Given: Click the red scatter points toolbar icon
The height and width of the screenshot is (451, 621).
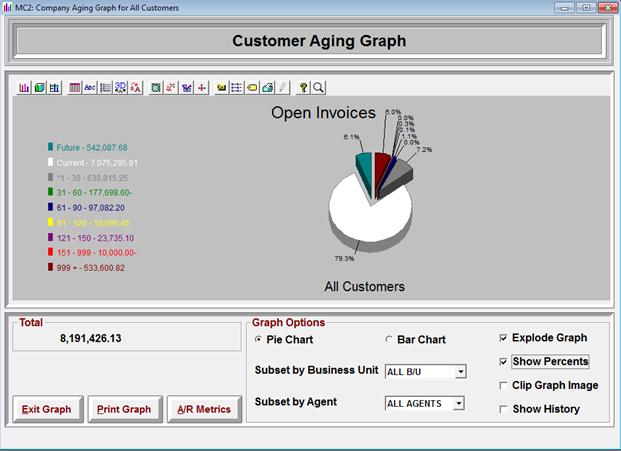Looking at the screenshot, I should tap(171, 88).
